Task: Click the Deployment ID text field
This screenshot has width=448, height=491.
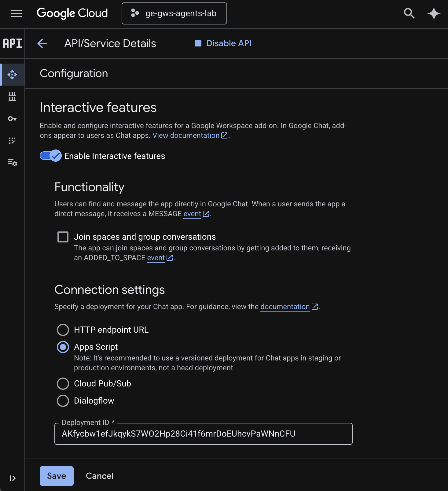Action: 203,434
